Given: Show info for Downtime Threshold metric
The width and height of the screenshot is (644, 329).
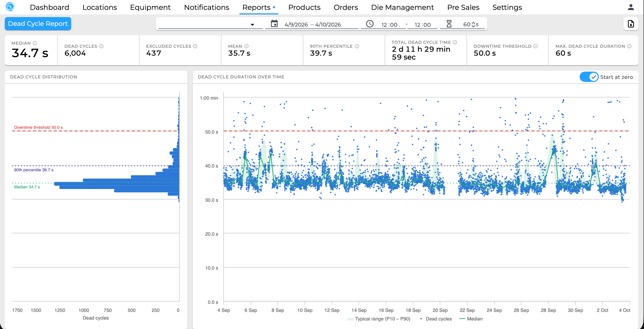Looking at the screenshot, I should [536, 46].
